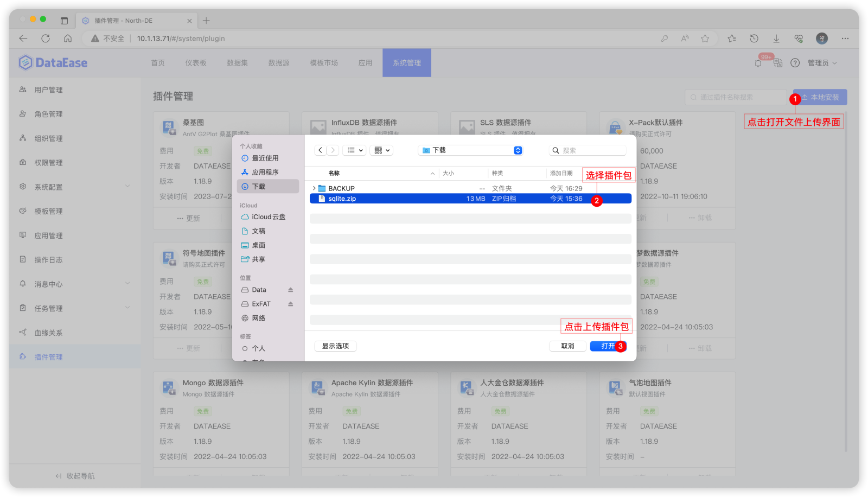This screenshot has width=868, height=497.
Task: Select the 个人 tag in sidebar
Action: point(268,349)
